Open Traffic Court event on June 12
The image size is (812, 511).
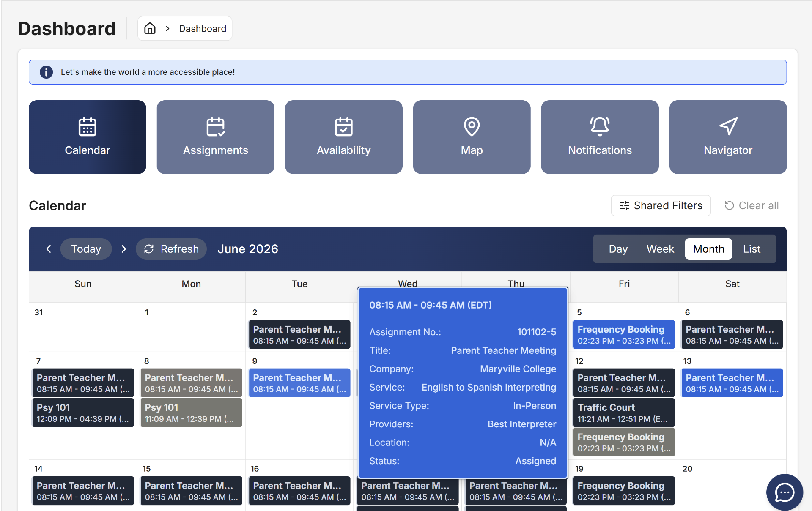point(624,413)
